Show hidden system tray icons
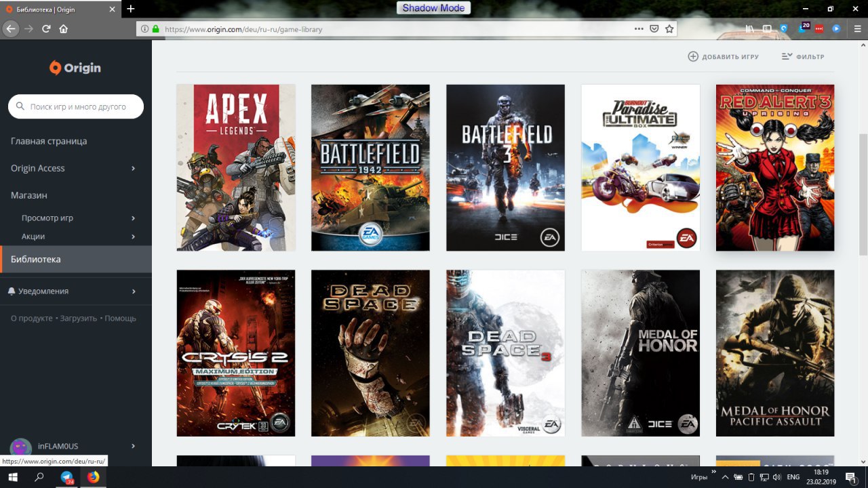The width and height of the screenshot is (868, 488). [725, 477]
